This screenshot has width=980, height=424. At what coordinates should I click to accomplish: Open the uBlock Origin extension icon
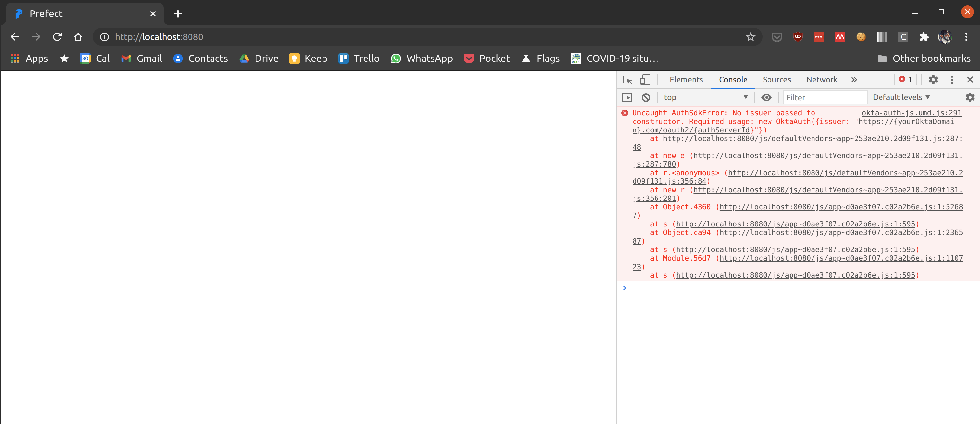(798, 36)
